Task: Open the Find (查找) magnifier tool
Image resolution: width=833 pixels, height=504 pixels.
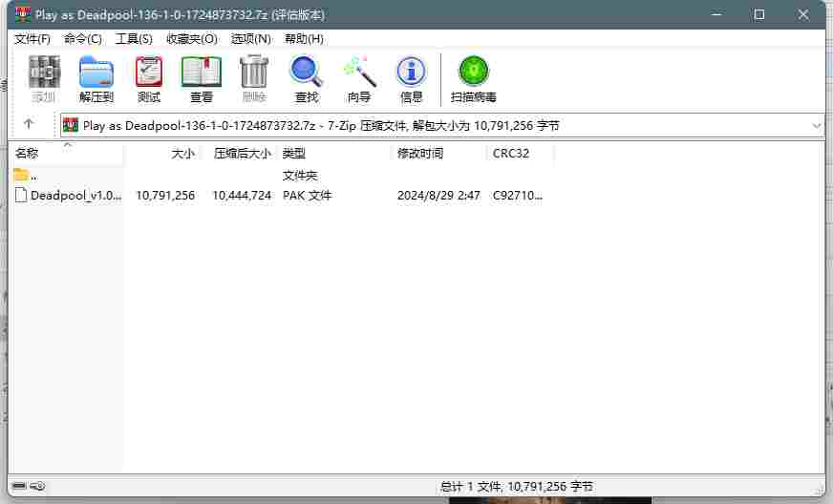Action: pos(307,78)
